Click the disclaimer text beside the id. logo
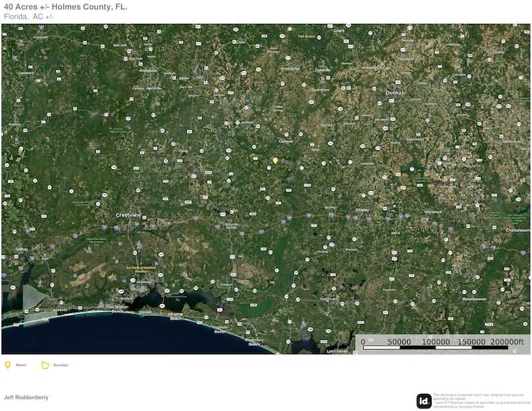 pos(481,401)
